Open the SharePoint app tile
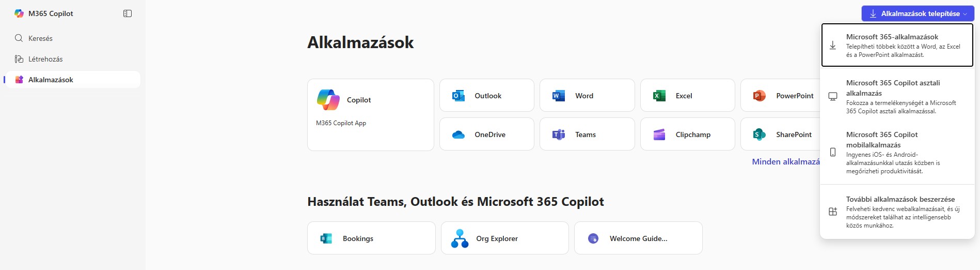The image size is (980, 270). [x=780, y=134]
